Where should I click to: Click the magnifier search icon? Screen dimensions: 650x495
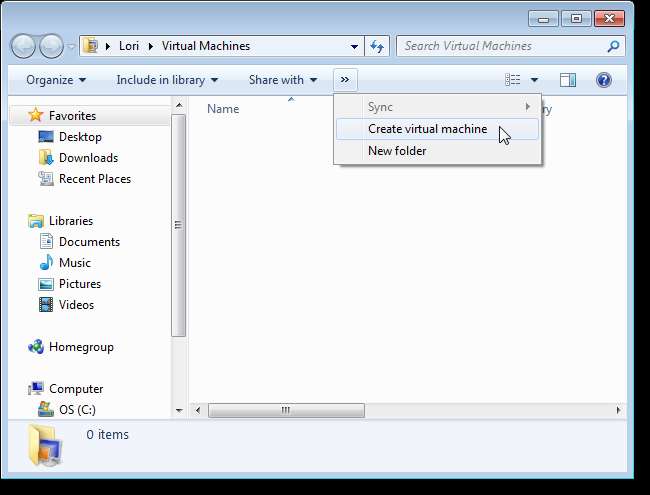coord(613,46)
